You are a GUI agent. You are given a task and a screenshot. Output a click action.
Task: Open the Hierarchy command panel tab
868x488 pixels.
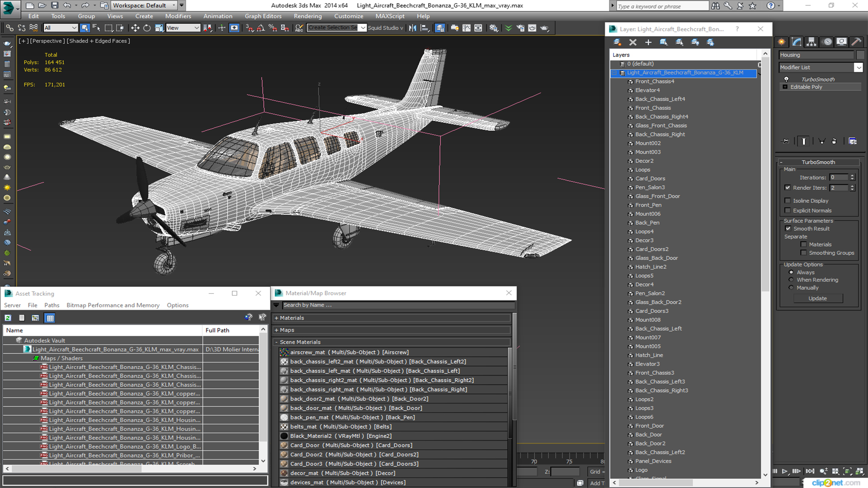[812, 42]
